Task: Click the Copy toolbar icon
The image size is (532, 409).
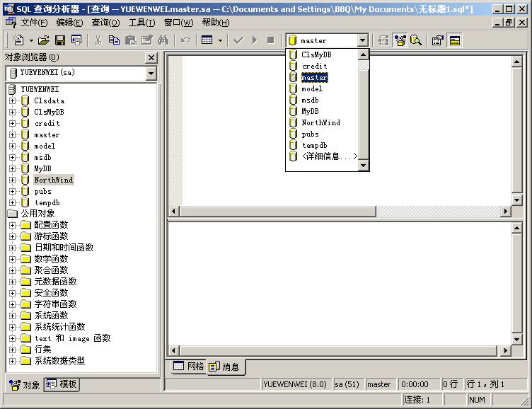Action: [114, 40]
